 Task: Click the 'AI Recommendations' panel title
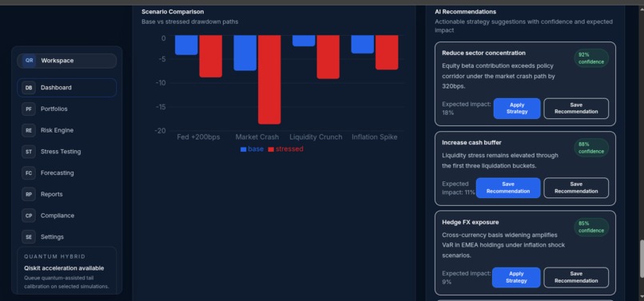click(x=465, y=12)
